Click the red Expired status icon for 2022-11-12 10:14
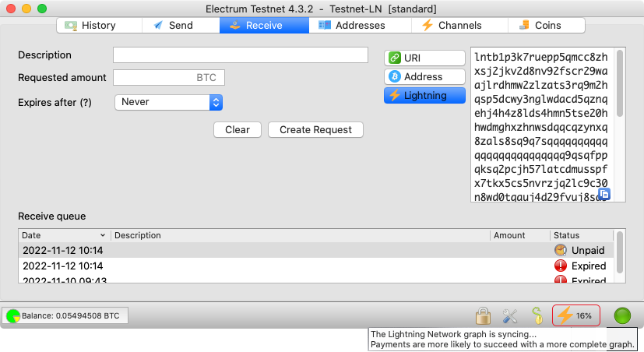 point(561,266)
